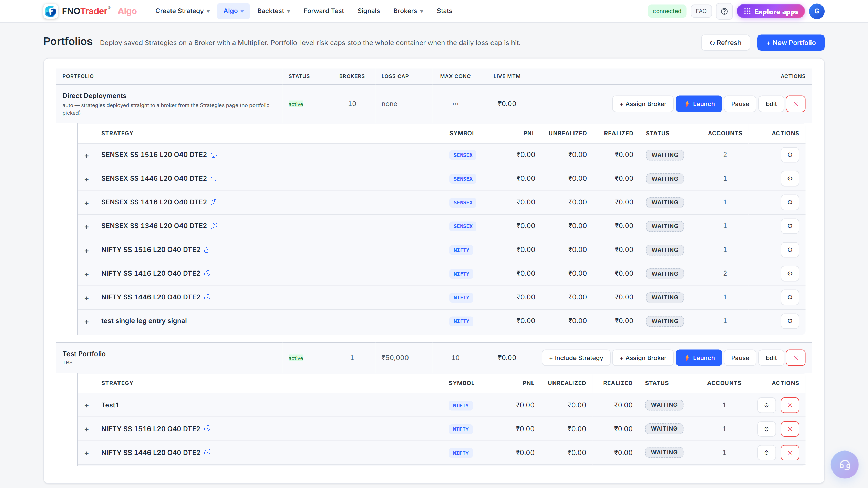Show info for NIFTY SS 1516 in Test Portfolio
Screen dimensions: 868x488
(207, 429)
